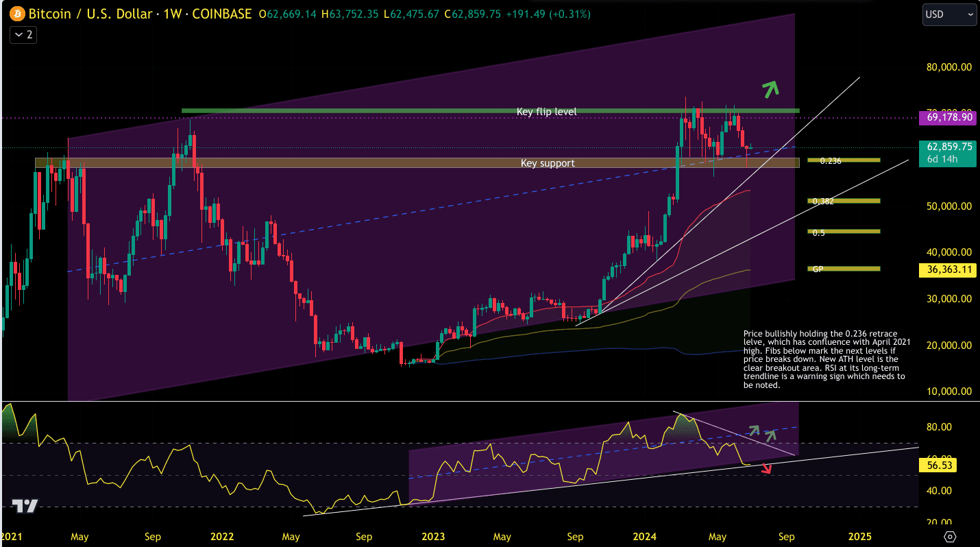Click the 2023 time axis label
This screenshot has height=547, width=980.
point(433,537)
